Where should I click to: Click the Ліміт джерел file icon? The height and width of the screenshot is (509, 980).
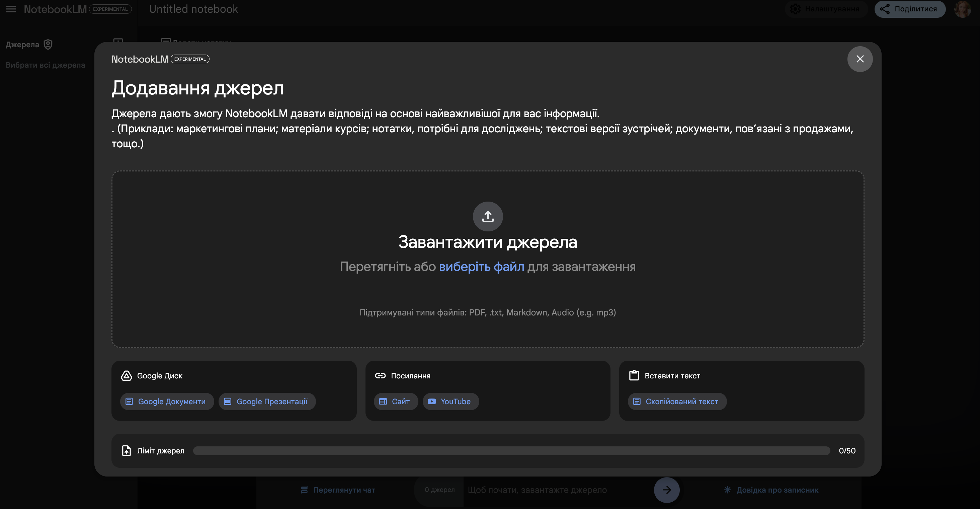click(x=126, y=451)
